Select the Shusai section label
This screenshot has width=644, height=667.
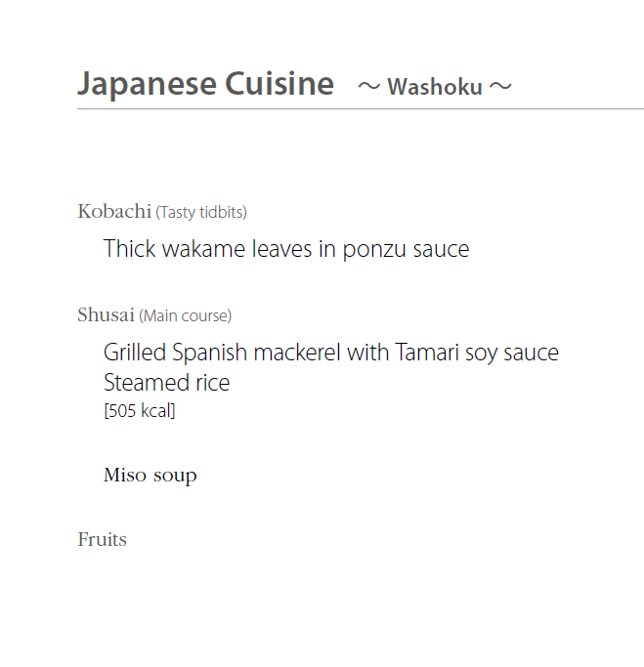coord(106,314)
